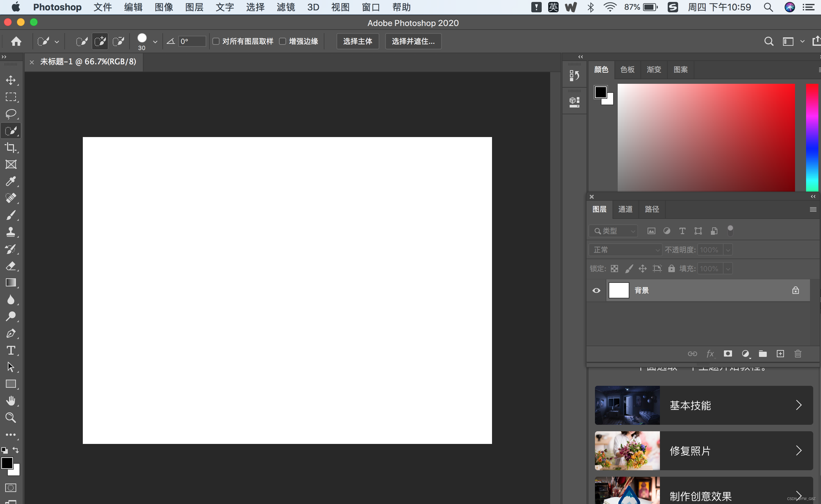Click the vertical hue spectrum slider
This screenshot has width=821, height=504.
coord(812,137)
